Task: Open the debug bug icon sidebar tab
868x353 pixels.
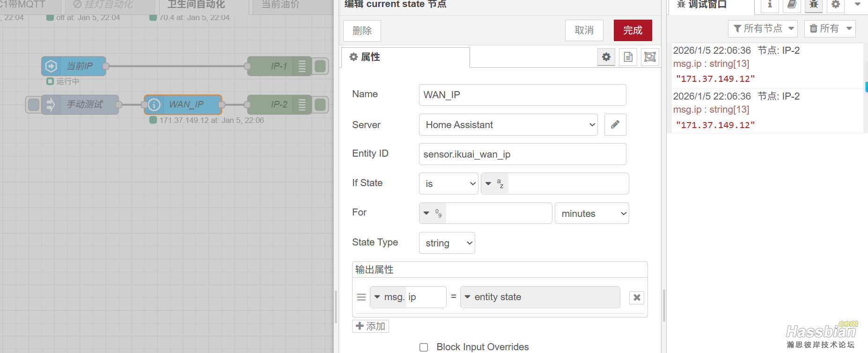Action: 814,5
